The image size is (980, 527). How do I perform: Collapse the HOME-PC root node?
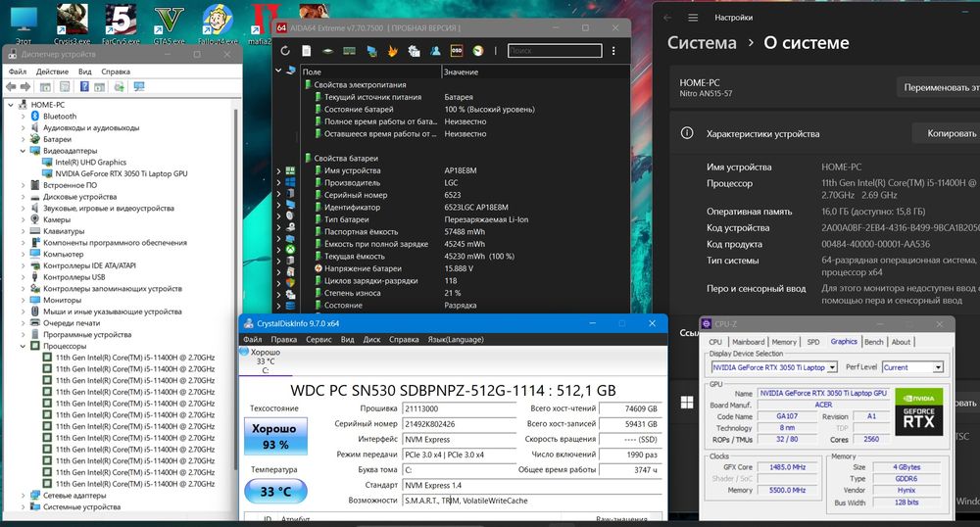pos(11,105)
